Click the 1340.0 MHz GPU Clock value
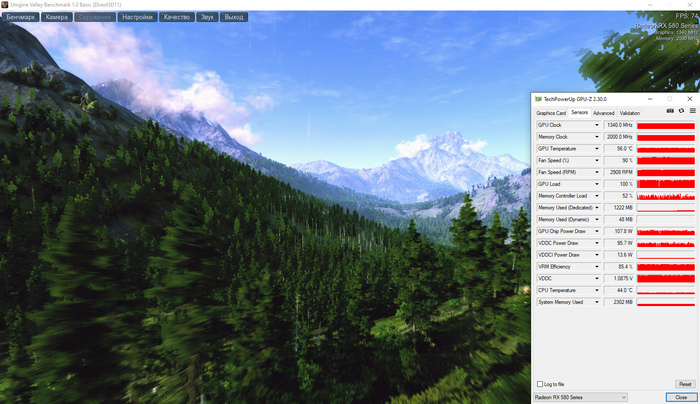 tap(619, 125)
